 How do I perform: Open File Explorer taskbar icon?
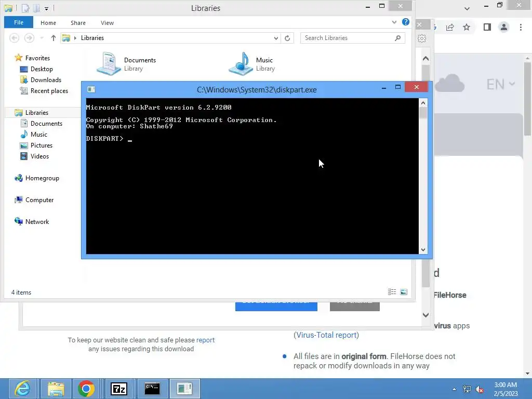tap(56, 389)
